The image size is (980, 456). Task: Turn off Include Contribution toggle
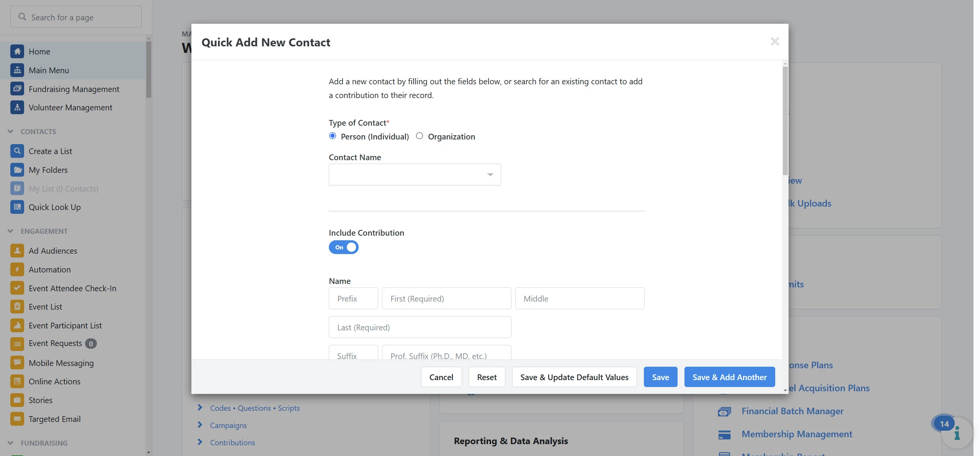pos(343,247)
